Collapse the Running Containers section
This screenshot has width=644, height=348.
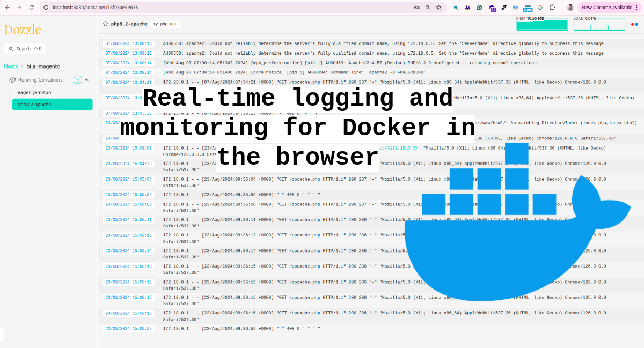[x=86, y=80]
